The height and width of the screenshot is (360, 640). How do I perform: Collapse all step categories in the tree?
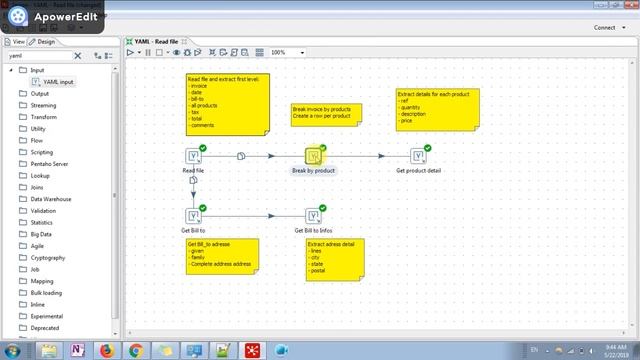click(x=109, y=56)
